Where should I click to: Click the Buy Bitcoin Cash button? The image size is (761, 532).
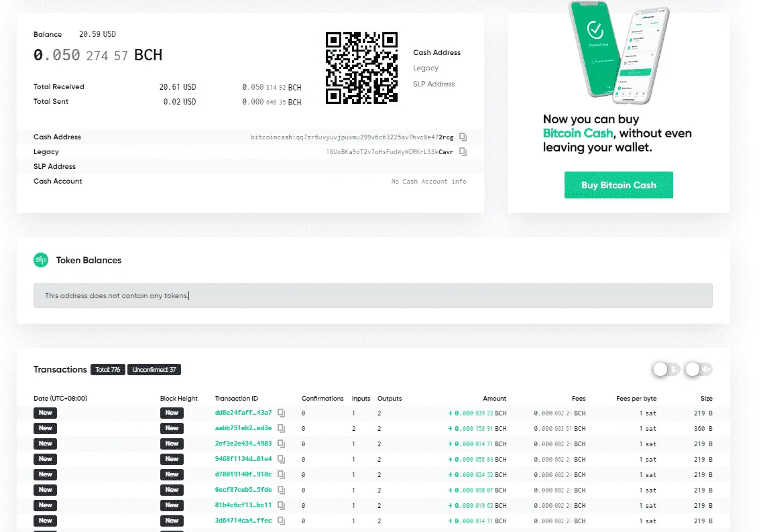[x=618, y=185]
